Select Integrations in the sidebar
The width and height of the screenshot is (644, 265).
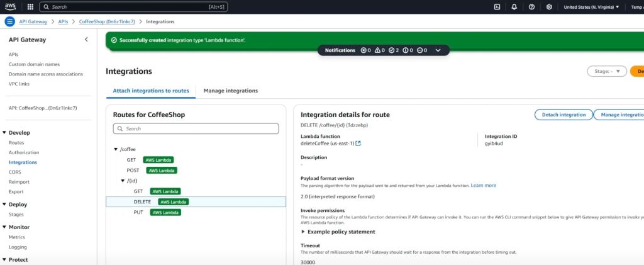click(23, 162)
